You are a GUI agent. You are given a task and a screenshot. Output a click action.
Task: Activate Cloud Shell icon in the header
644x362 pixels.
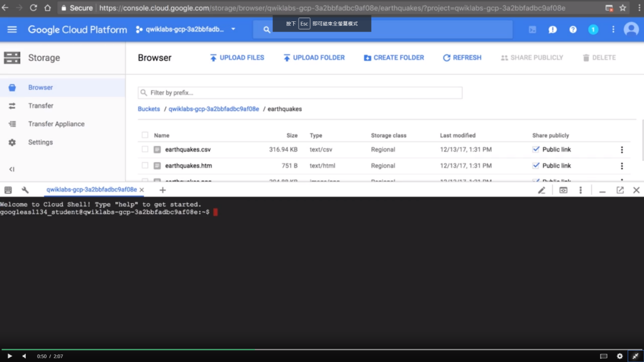(532, 30)
